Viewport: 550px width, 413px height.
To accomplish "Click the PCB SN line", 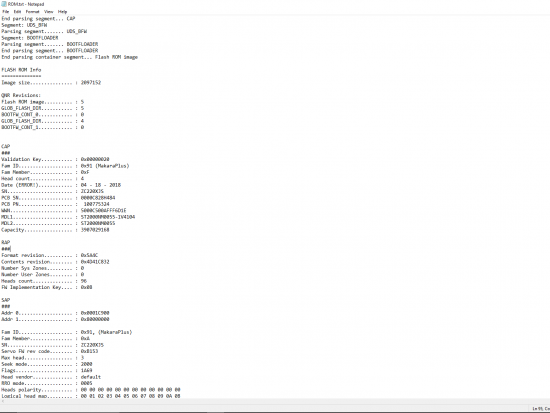I will 58,198.
